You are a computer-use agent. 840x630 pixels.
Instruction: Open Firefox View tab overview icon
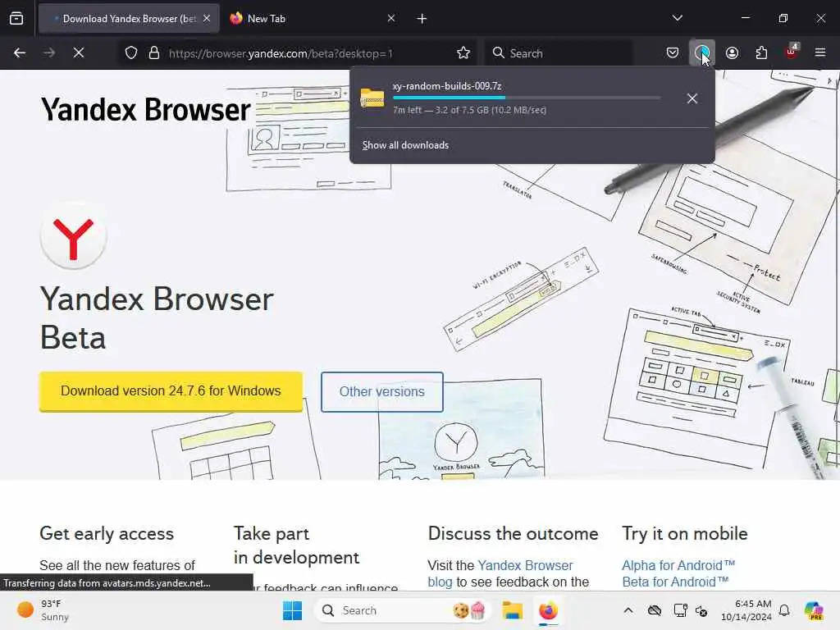coord(16,19)
